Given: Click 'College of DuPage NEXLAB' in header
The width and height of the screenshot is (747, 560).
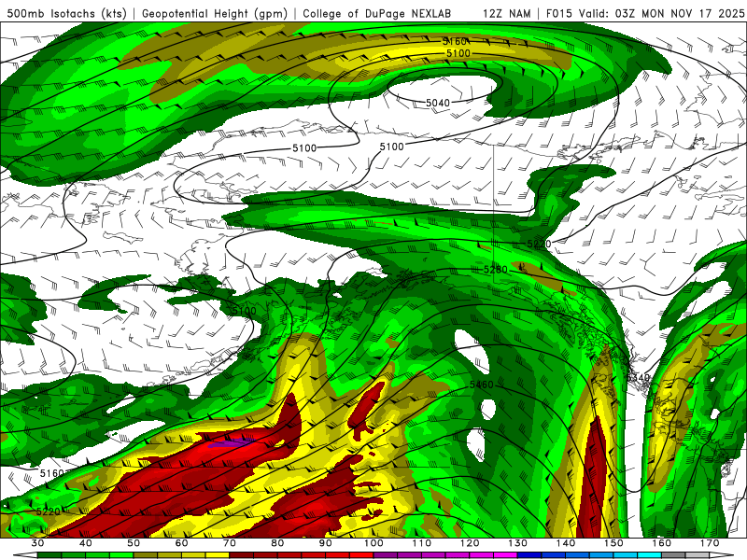Looking at the screenshot, I should [377, 13].
